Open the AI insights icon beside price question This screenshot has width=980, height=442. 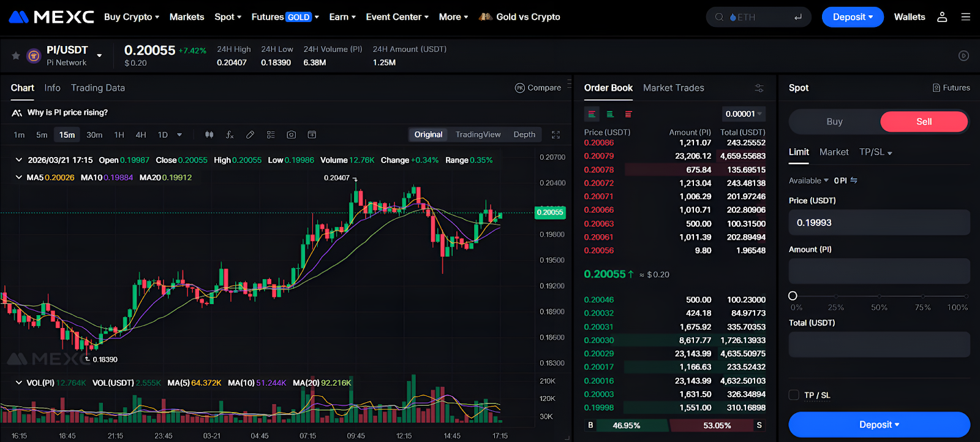17,113
